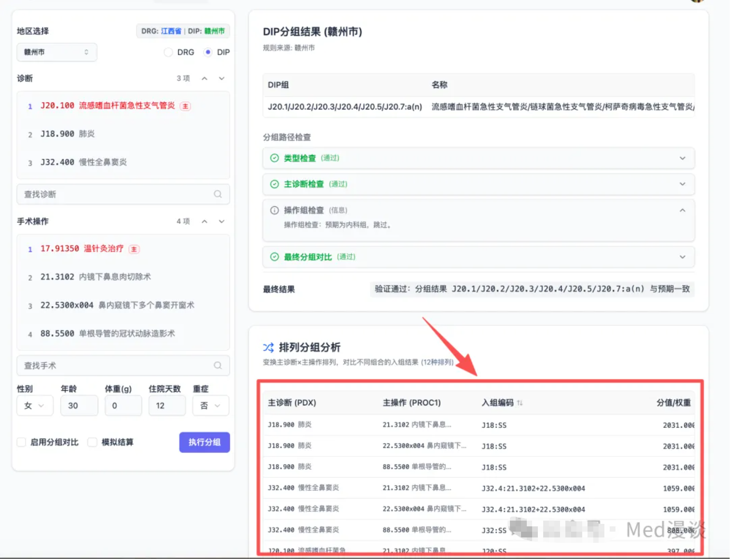Viewport: 730px width, 560px height.
Task: Click the down arrow beside 诊断 3 项
Action: [222, 78]
